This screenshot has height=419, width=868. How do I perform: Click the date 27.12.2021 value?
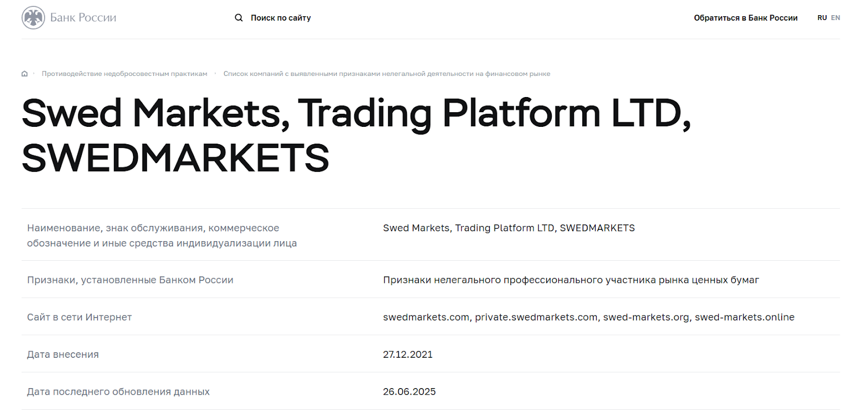[x=407, y=354]
